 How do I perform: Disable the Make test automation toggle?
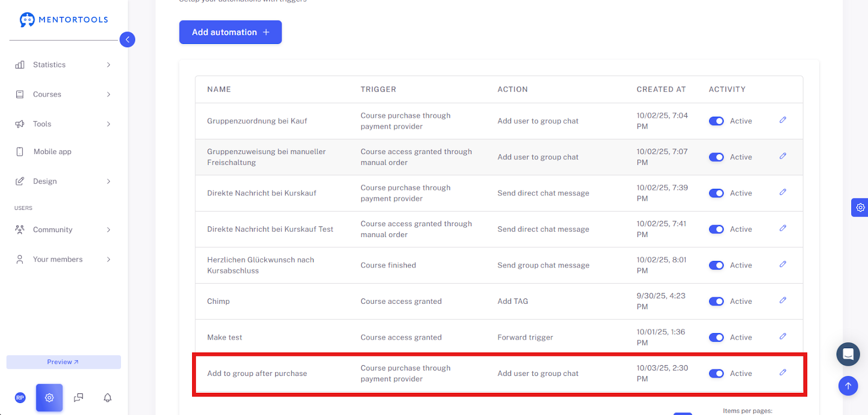(x=716, y=337)
